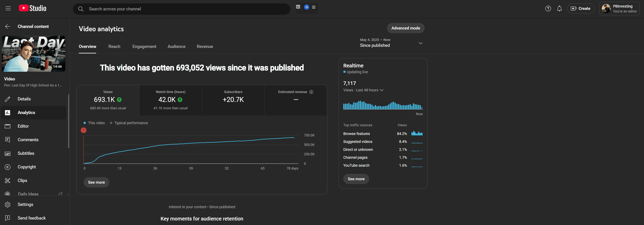The height and width of the screenshot is (225, 644).
Task: Expand the Since published date range dropdown
Action: click(x=420, y=43)
